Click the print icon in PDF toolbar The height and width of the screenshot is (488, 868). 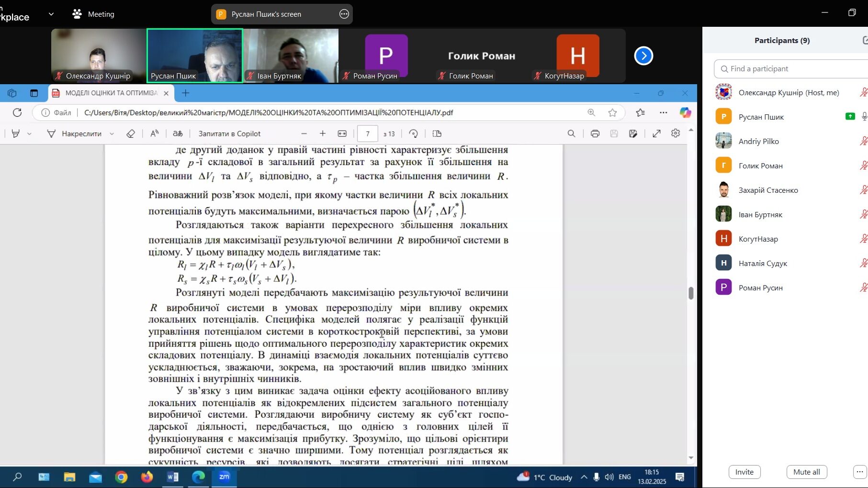coord(595,134)
